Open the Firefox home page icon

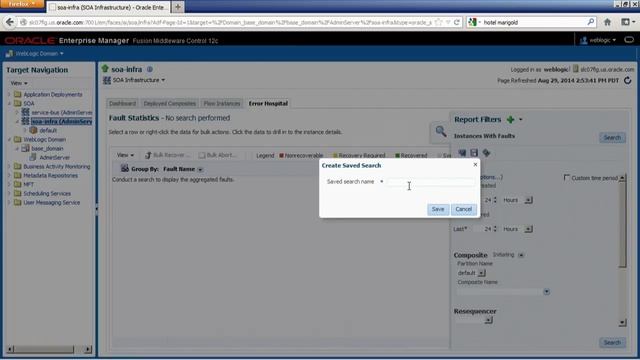point(607,22)
